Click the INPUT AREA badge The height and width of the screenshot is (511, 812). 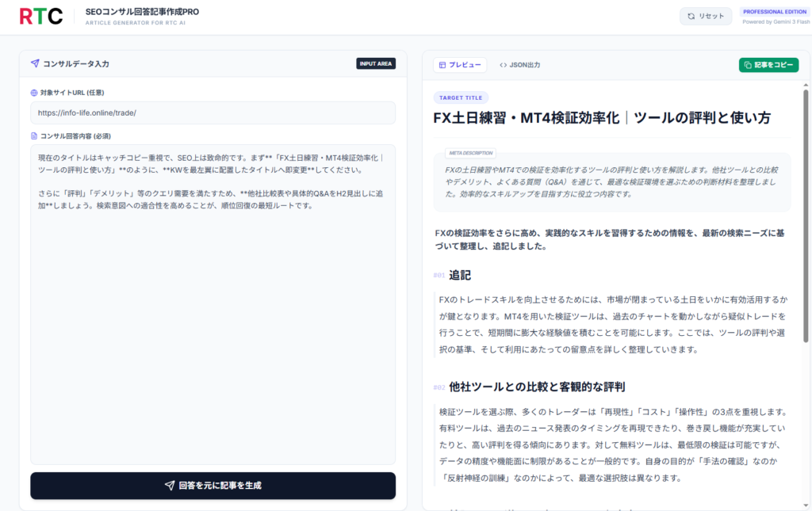coord(375,63)
